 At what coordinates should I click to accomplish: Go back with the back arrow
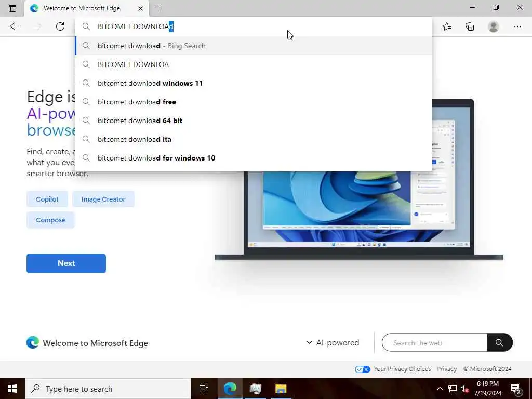[x=14, y=26]
